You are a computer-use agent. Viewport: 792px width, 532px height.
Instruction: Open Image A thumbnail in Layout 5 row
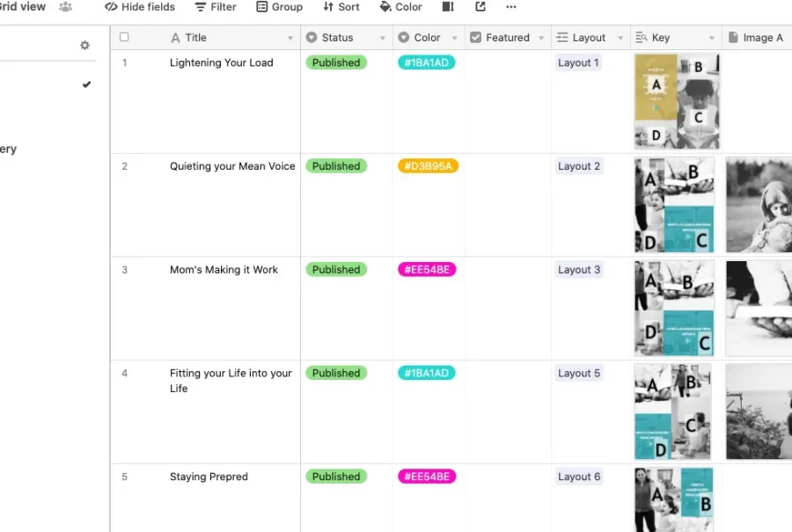(x=759, y=412)
